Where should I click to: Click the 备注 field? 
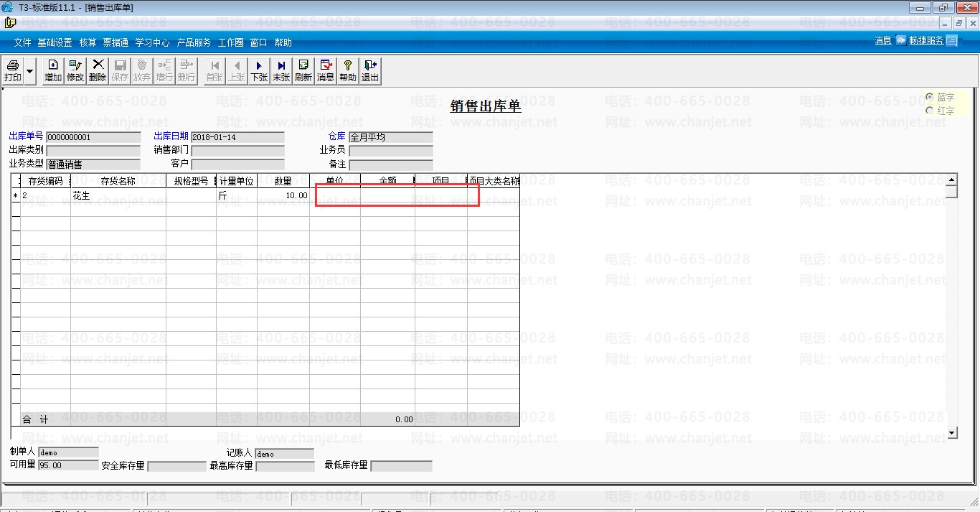[390, 164]
